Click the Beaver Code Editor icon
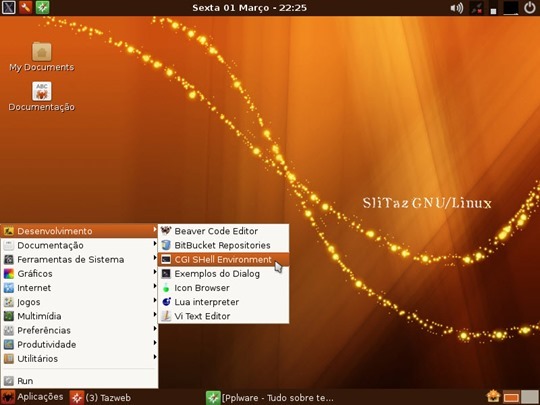The width and height of the screenshot is (540, 405). click(166, 231)
